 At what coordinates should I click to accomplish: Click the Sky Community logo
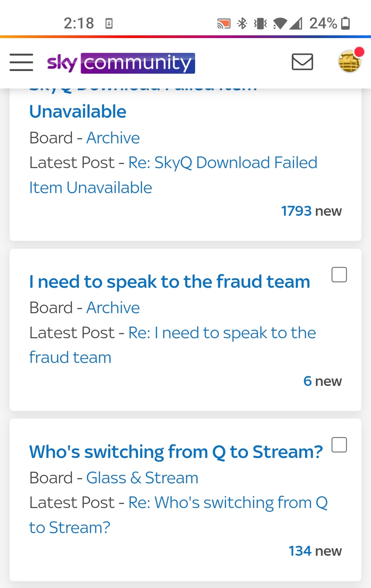pos(120,63)
